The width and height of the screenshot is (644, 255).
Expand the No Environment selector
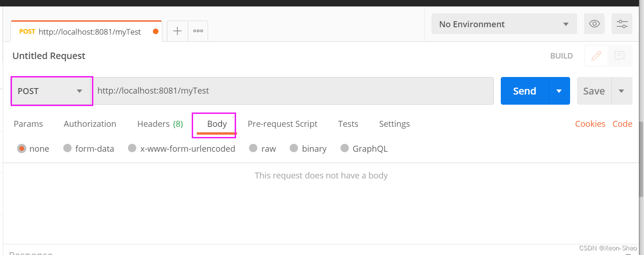tap(504, 24)
